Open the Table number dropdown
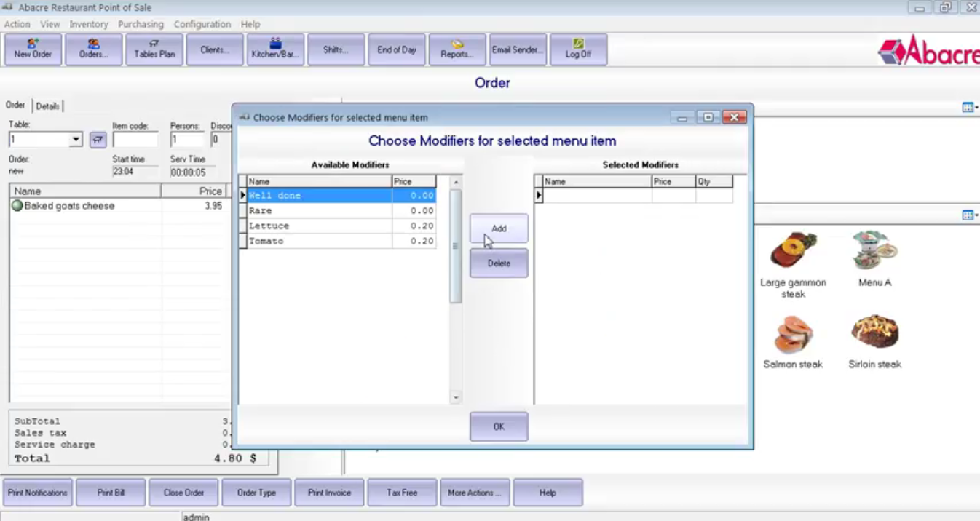 point(76,140)
